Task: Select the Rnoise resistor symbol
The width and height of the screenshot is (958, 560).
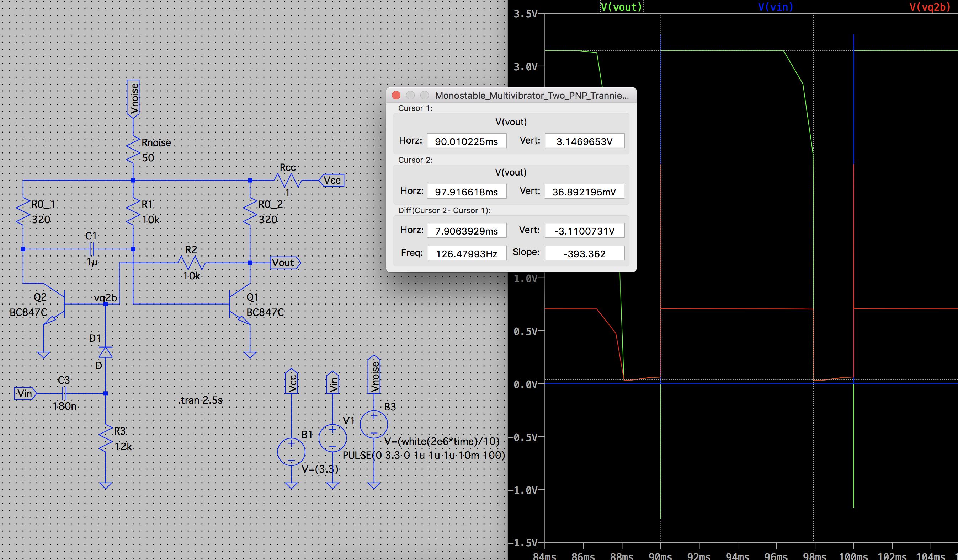Action: pyautogui.click(x=133, y=150)
